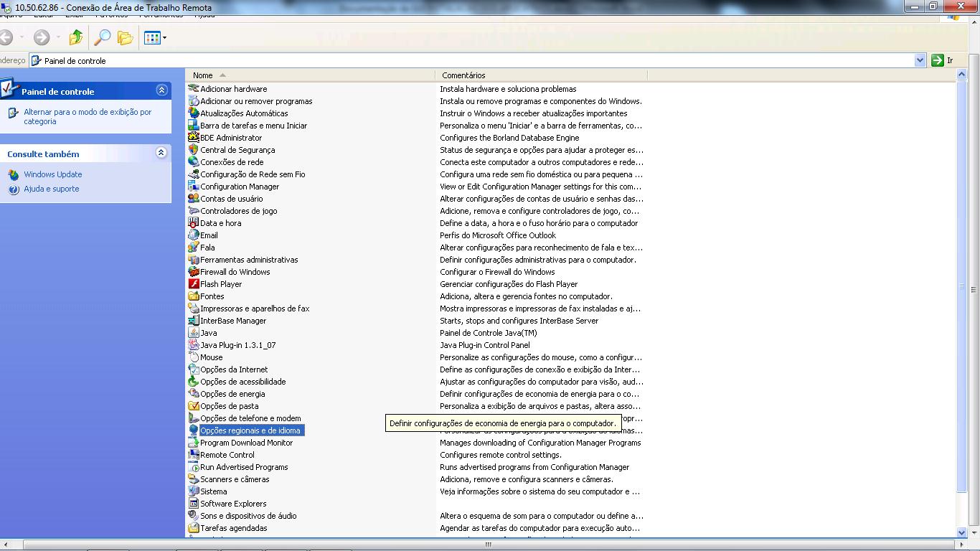Select the Flash Player icon
This screenshot has width=980, height=551.
(194, 284)
